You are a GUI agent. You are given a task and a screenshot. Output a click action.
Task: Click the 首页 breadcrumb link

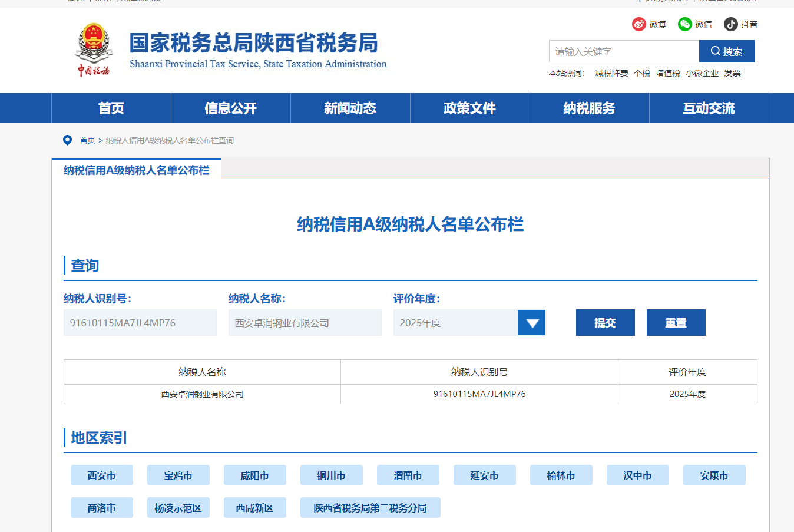coord(88,140)
